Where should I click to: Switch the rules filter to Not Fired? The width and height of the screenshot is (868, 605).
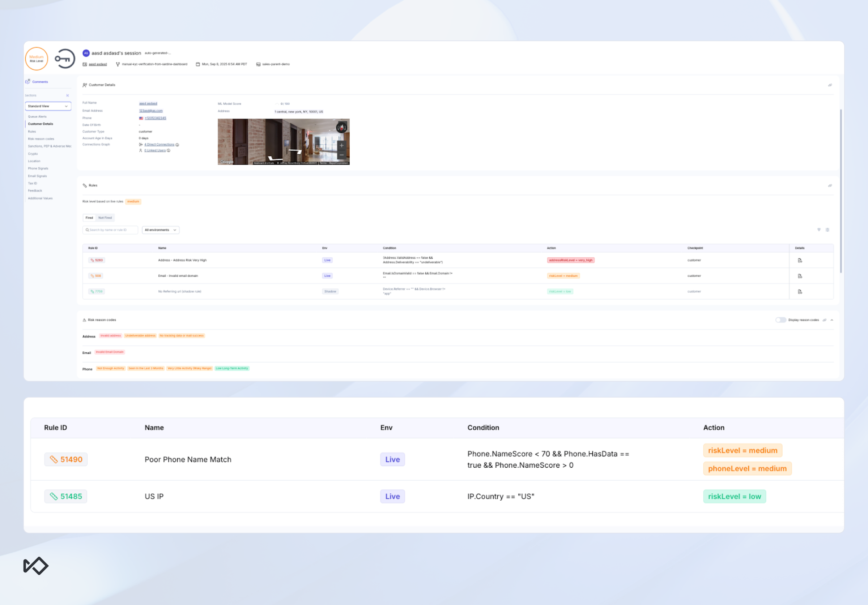click(105, 218)
